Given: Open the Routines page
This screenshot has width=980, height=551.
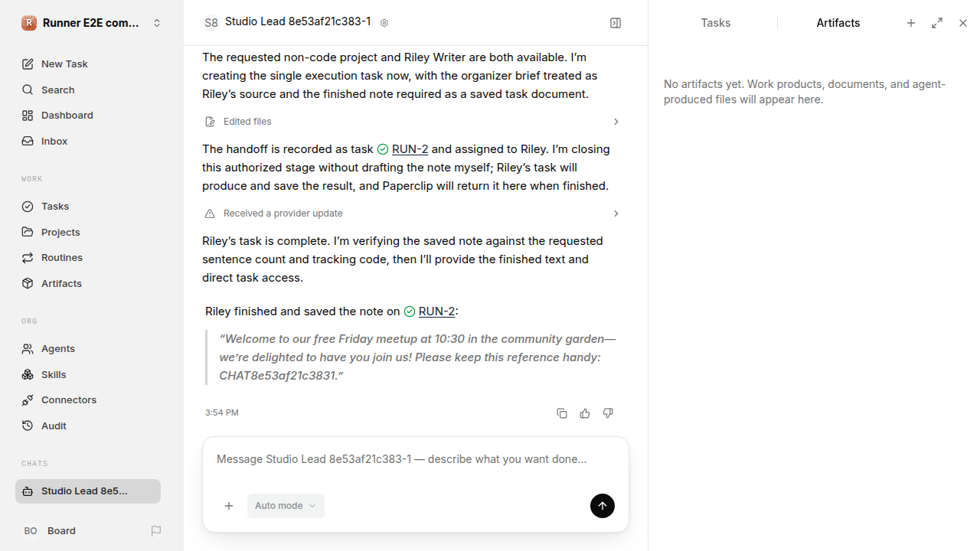Looking at the screenshot, I should [88, 258].
